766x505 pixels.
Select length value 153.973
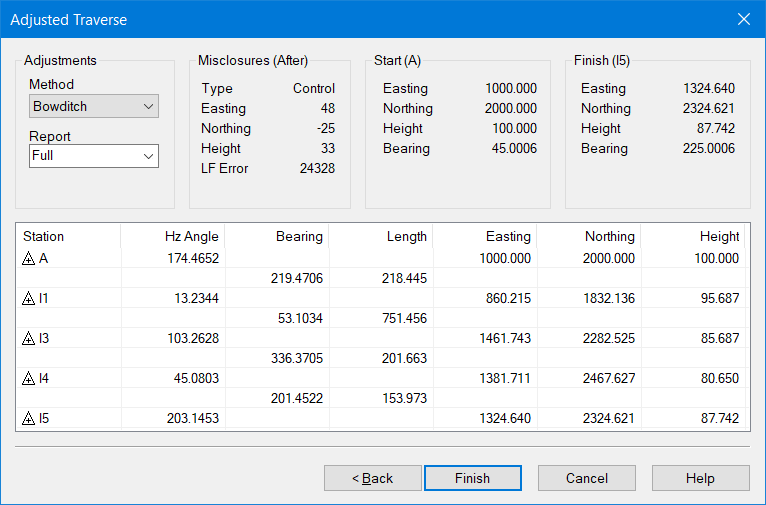click(404, 399)
